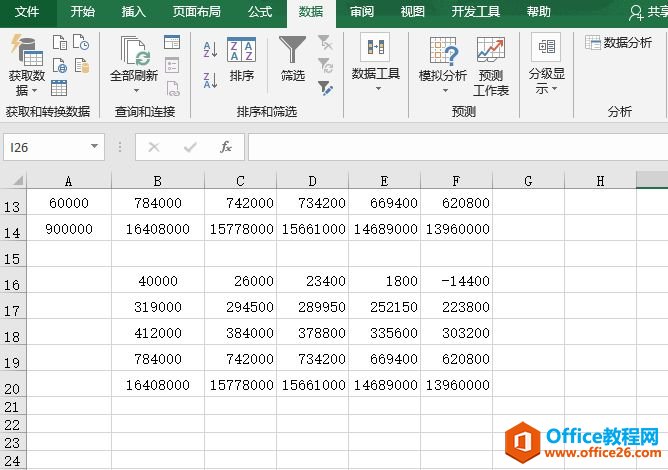This screenshot has height=470, width=668.
Task: Open the 排序 (Sort) dialog
Action: (241, 60)
